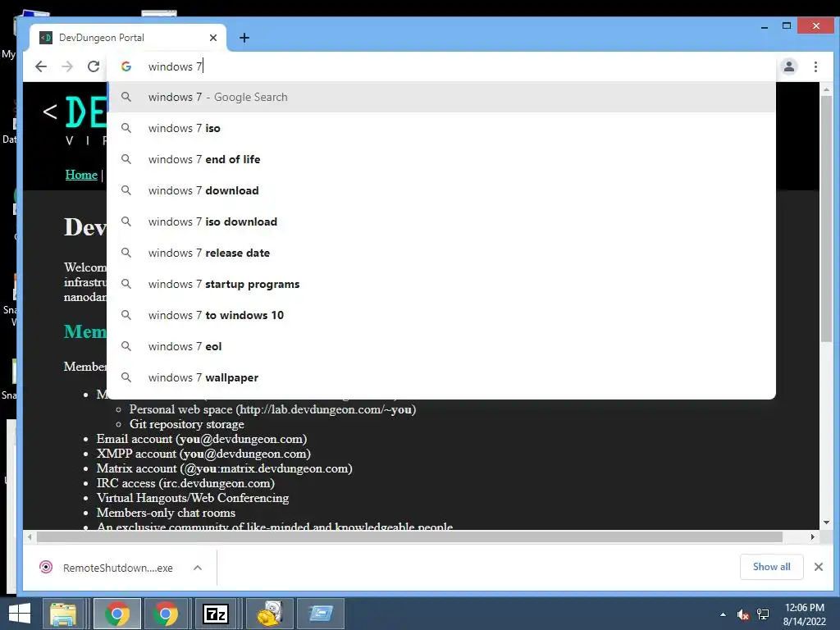Select the windows 7 eol suggestion

point(441,346)
